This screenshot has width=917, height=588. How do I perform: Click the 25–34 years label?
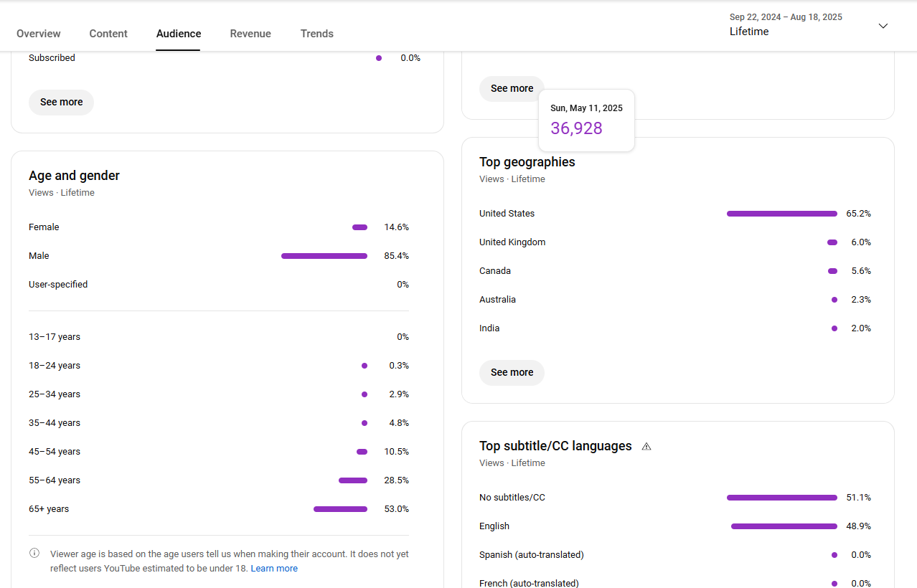coord(55,394)
